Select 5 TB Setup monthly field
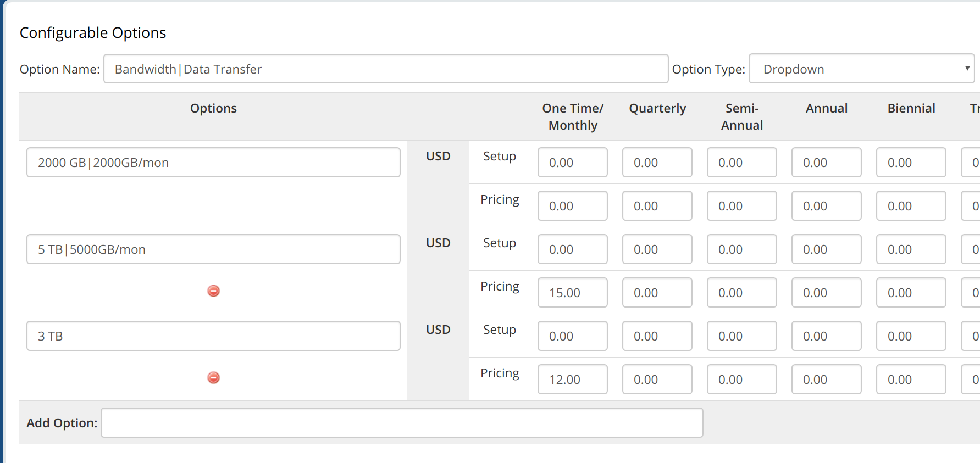This screenshot has width=980, height=463. (572, 249)
